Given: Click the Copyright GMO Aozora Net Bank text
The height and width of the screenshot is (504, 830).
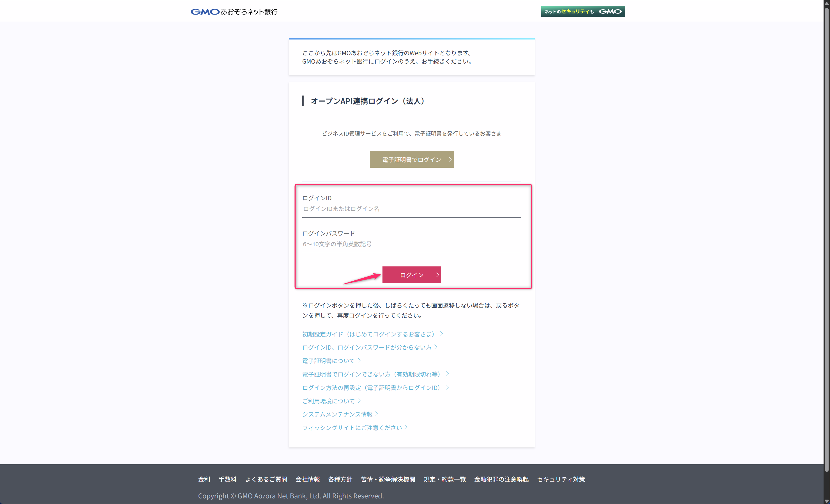Looking at the screenshot, I should pyautogui.click(x=291, y=496).
